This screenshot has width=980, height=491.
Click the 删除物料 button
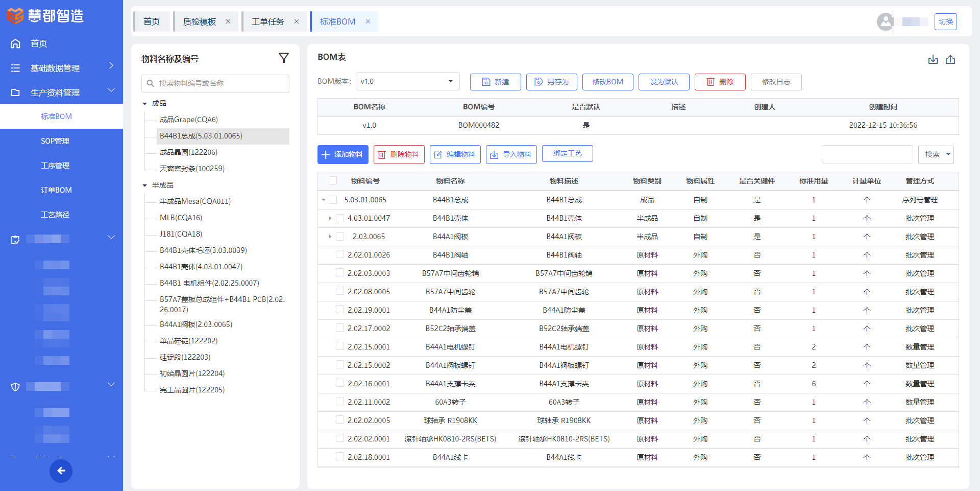(x=399, y=154)
